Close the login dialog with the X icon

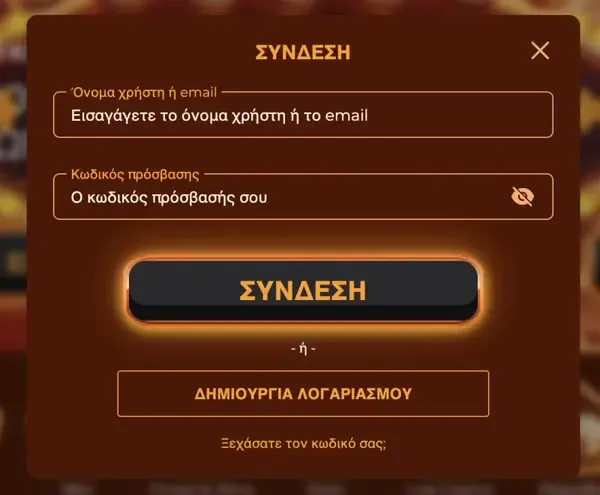click(x=540, y=50)
